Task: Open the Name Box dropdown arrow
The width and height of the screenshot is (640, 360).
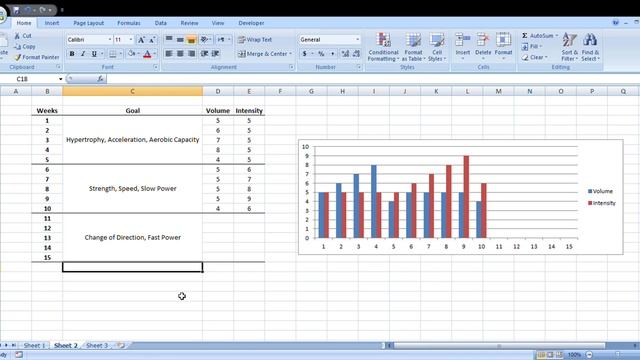Action: (x=60, y=79)
